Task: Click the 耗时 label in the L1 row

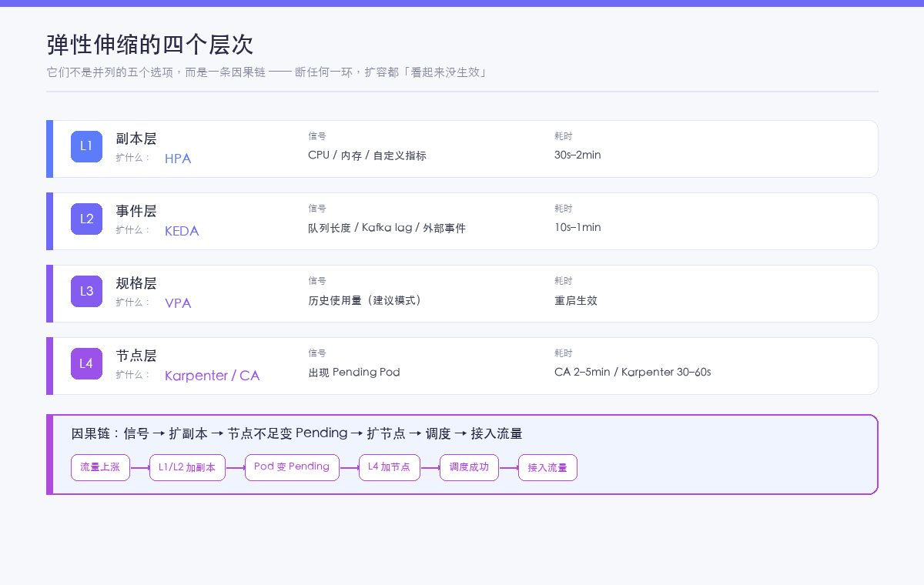Action: coord(564,136)
